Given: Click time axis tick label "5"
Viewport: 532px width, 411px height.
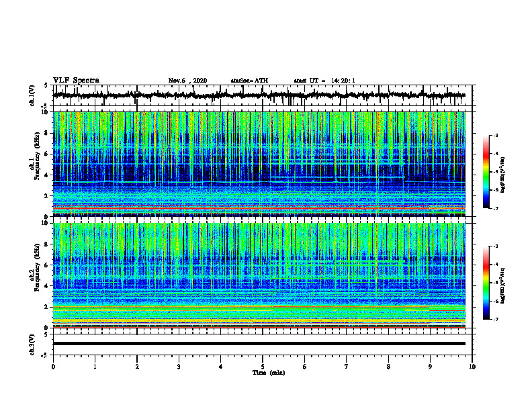Looking at the screenshot, I should 263,367.
